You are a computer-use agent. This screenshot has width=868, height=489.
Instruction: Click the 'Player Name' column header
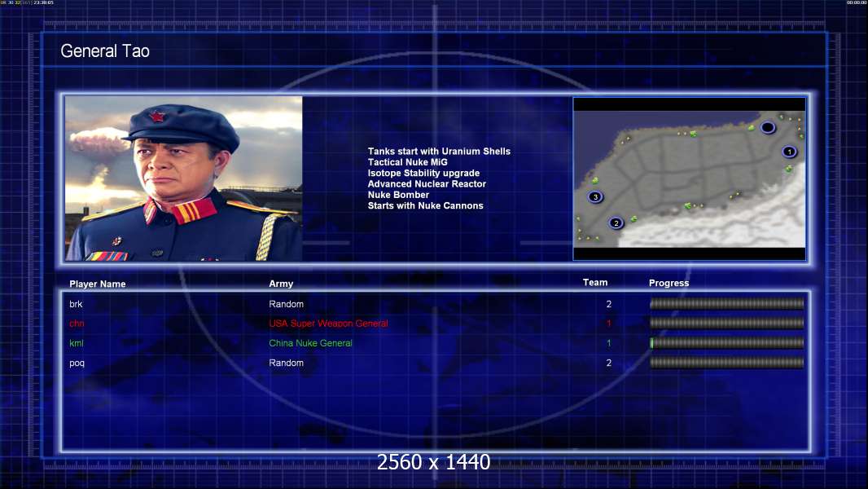(x=98, y=284)
